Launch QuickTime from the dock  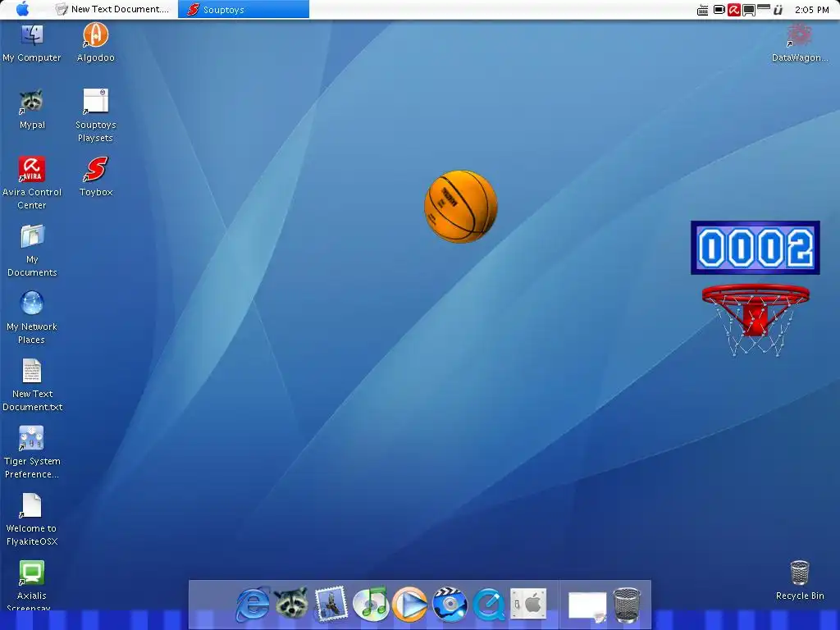(489, 605)
